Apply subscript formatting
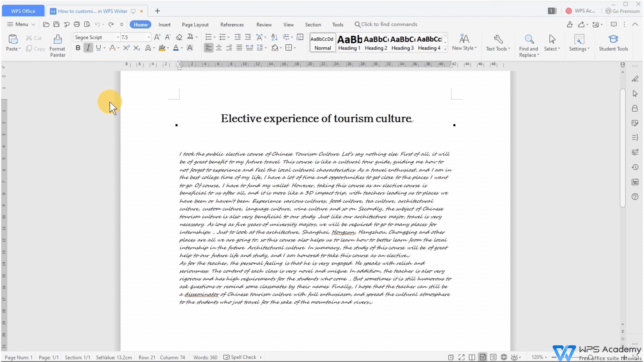Viewport: 644px width, 362px height. 137,48
